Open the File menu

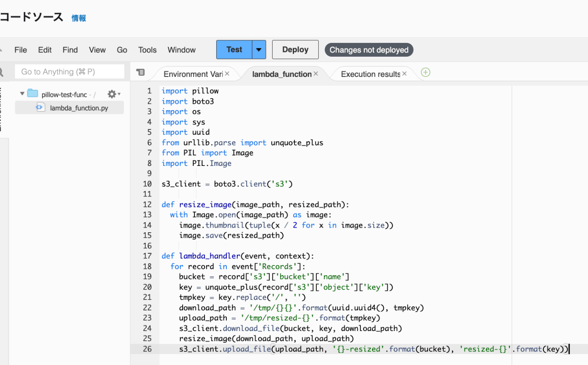click(21, 50)
